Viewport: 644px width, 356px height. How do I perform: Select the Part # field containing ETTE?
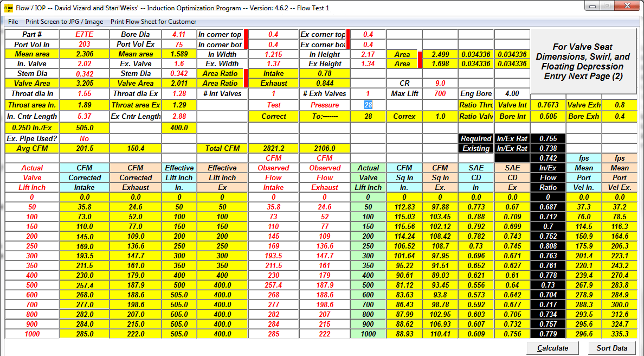coord(85,35)
